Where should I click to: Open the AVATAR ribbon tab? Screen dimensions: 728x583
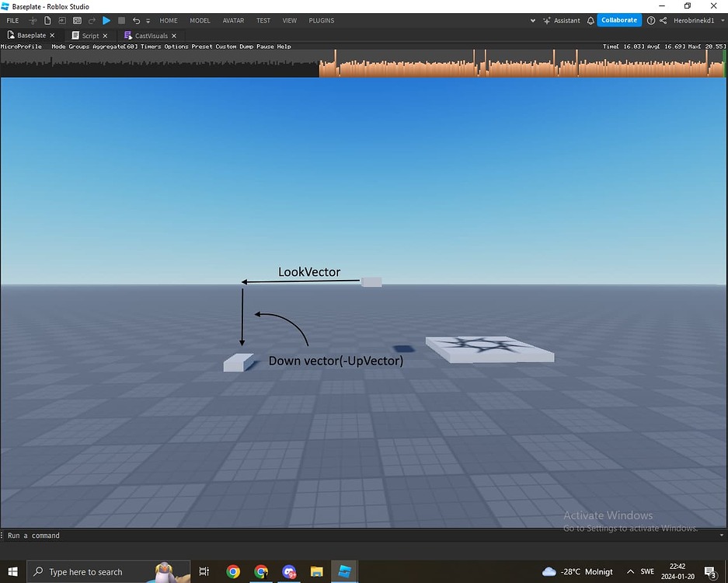[x=234, y=20]
